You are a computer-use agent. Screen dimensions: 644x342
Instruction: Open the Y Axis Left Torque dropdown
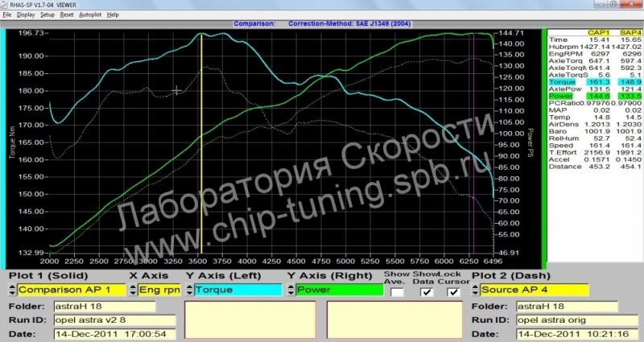click(x=231, y=290)
